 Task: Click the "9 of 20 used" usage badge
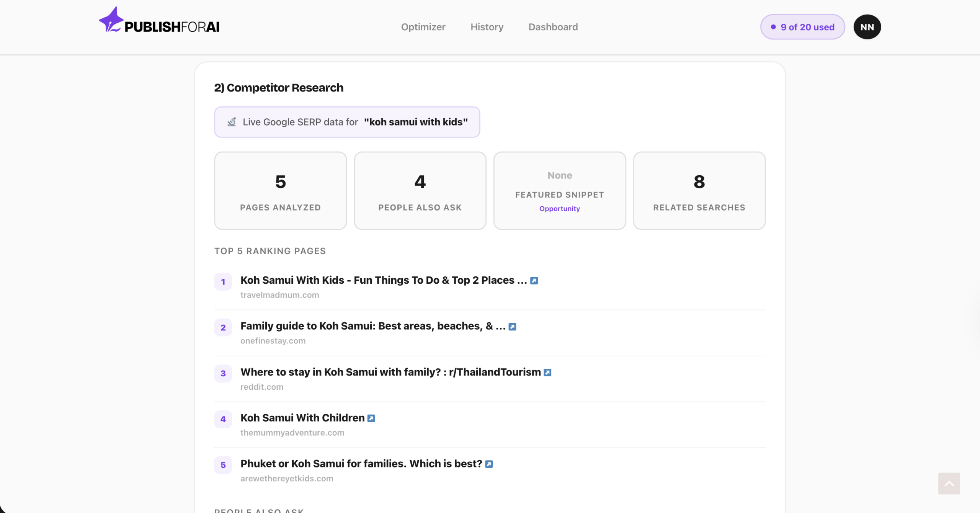click(x=802, y=27)
